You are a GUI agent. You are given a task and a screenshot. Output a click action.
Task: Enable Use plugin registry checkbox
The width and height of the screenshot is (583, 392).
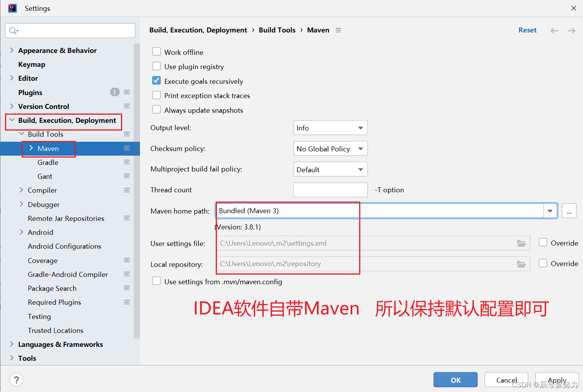[x=157, y=66]
